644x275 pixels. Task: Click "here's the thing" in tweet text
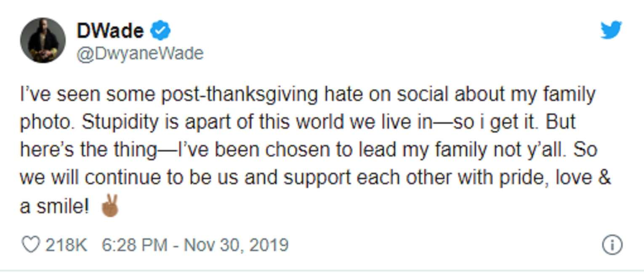click(88, 150)
